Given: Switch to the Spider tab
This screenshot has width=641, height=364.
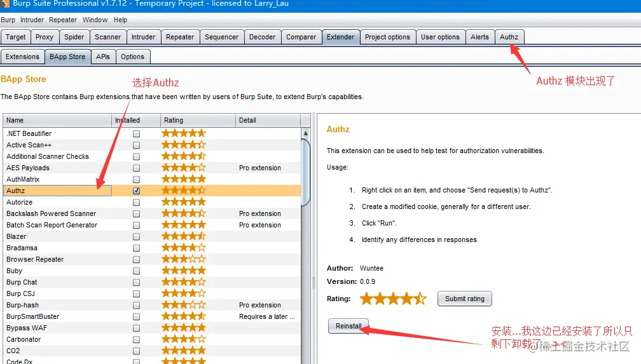Looking at the screenshot, I should pos(74,37).
